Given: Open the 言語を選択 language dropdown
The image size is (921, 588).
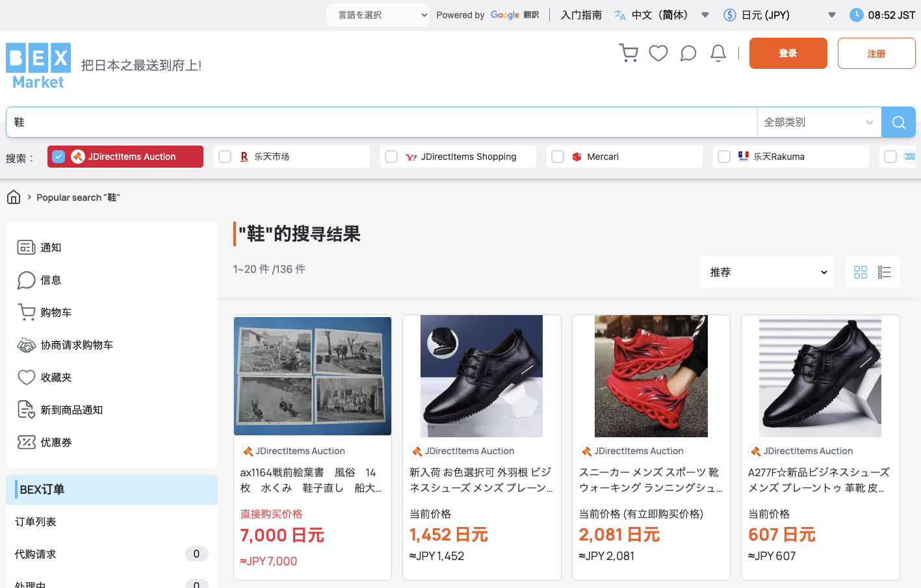Looking at the screenshot, I should 378,14.
